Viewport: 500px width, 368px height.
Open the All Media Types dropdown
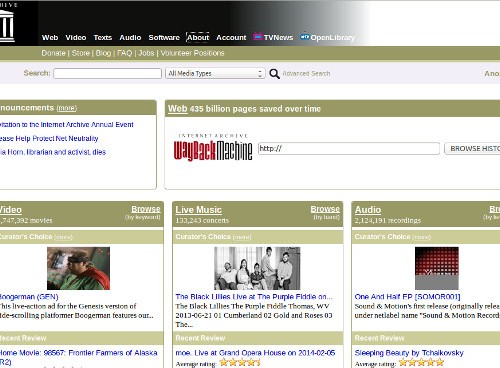click(x=215, y=73)
